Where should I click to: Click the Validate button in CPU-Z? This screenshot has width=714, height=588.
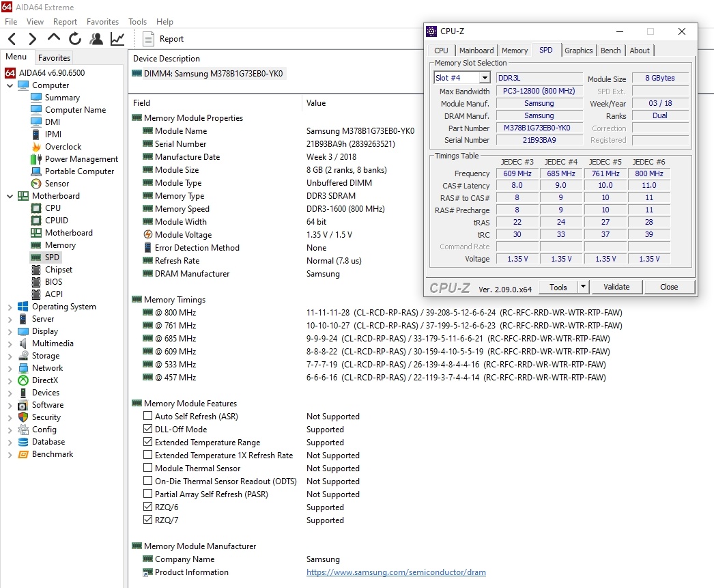pos(616,287)
